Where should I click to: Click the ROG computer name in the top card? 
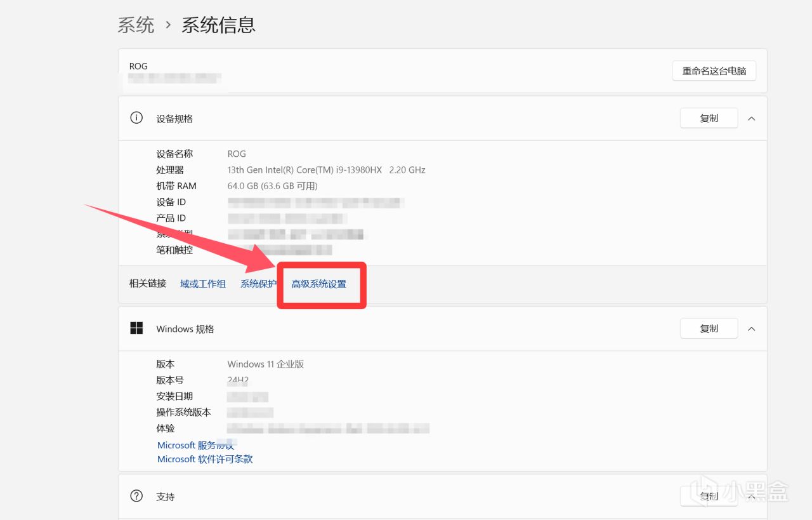pyautogui.click(x=138, y=66)
